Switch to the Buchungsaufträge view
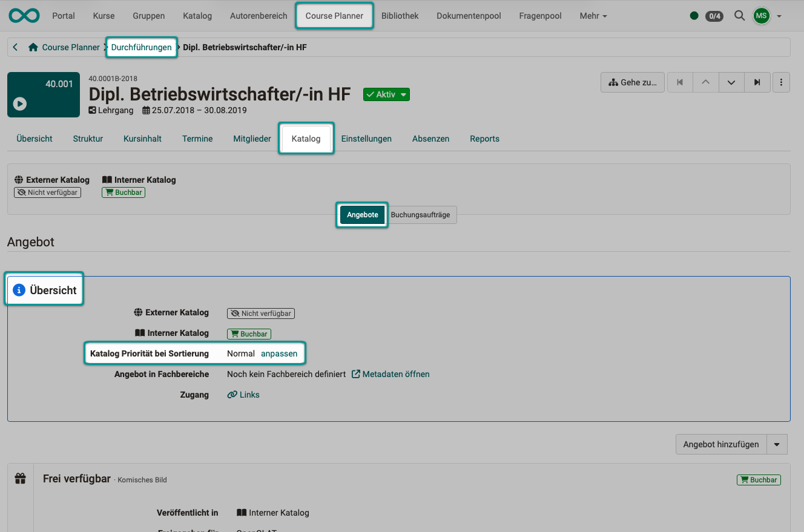Screen dimensions: 804x532 [x=422, y=215]
